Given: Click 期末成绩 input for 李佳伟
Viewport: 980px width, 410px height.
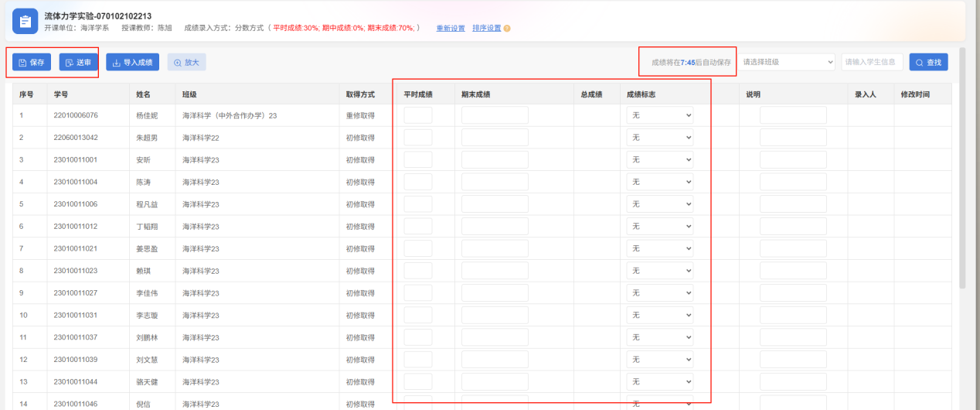Looking at the screenshot, I should pos(495,293).
